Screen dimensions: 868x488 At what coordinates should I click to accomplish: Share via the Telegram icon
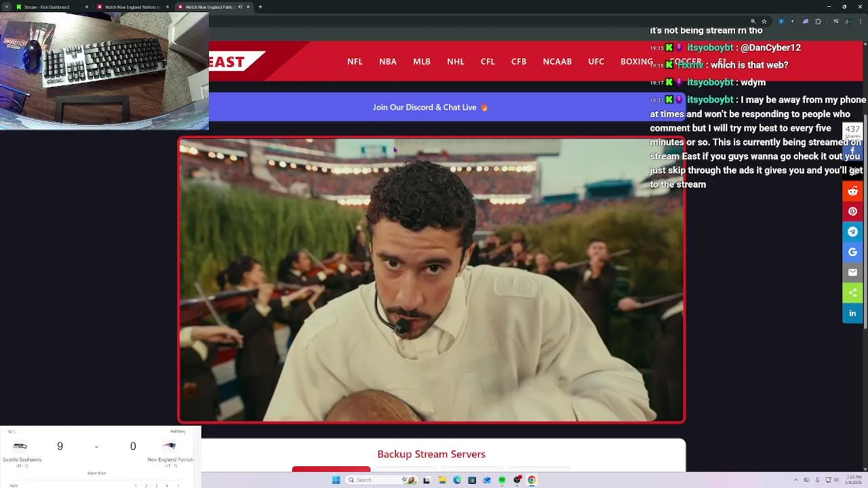pyautogui.click(x=852, y=232)
